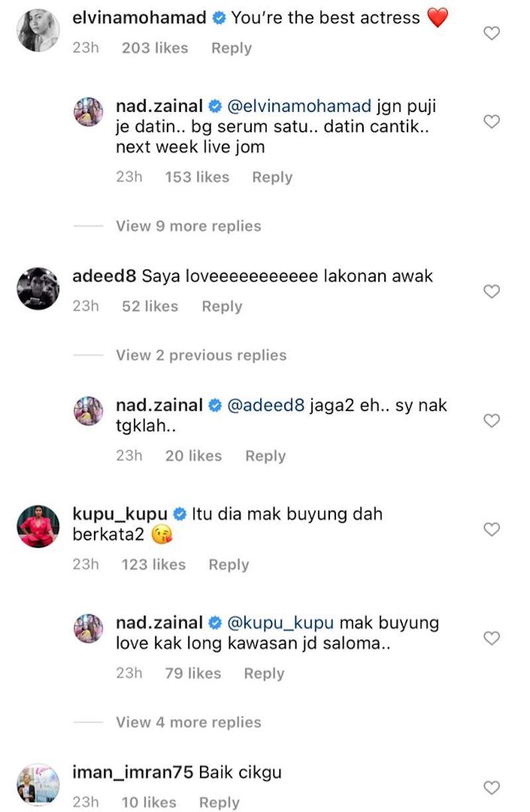Like nad.zainal's reply to adeed8
The image size is (530, 812).
(x=492, y=421)
